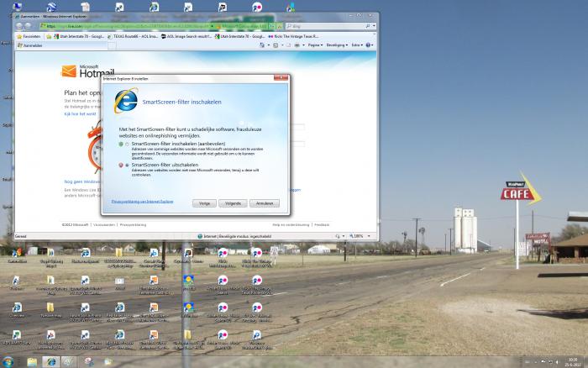
Task: Expand the address bar history dropdown
Action: coord(213,26)
